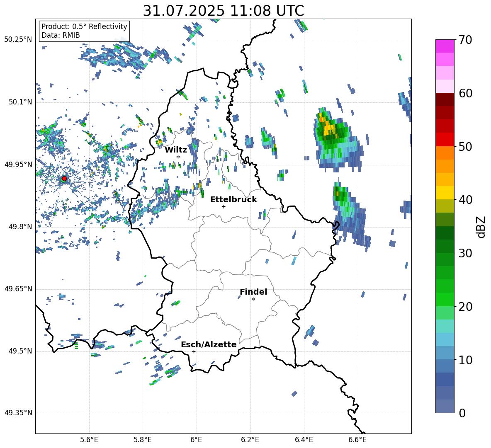
Task: Click the 6.4°E longitude label
Action: click(304, 440)
